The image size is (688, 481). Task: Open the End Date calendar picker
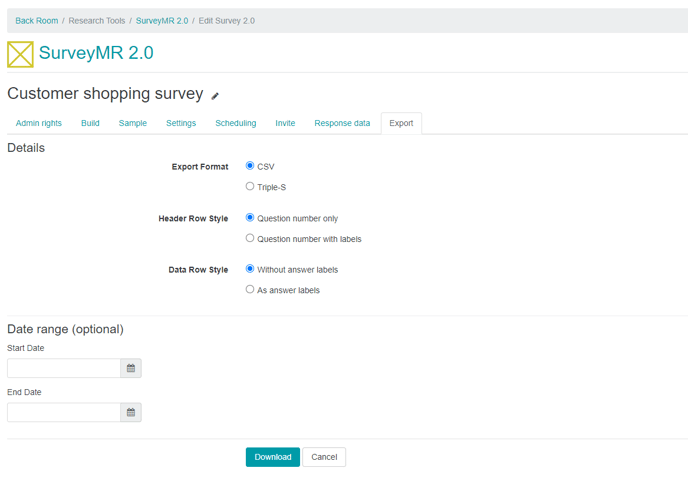click(x=131, y=413)
